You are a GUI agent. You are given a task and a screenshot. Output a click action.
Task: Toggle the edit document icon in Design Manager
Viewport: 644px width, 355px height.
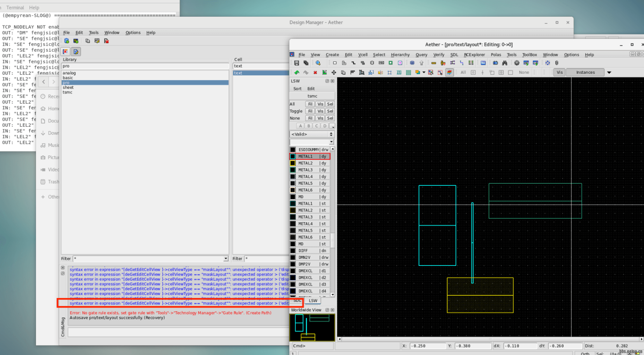(76, 52)
